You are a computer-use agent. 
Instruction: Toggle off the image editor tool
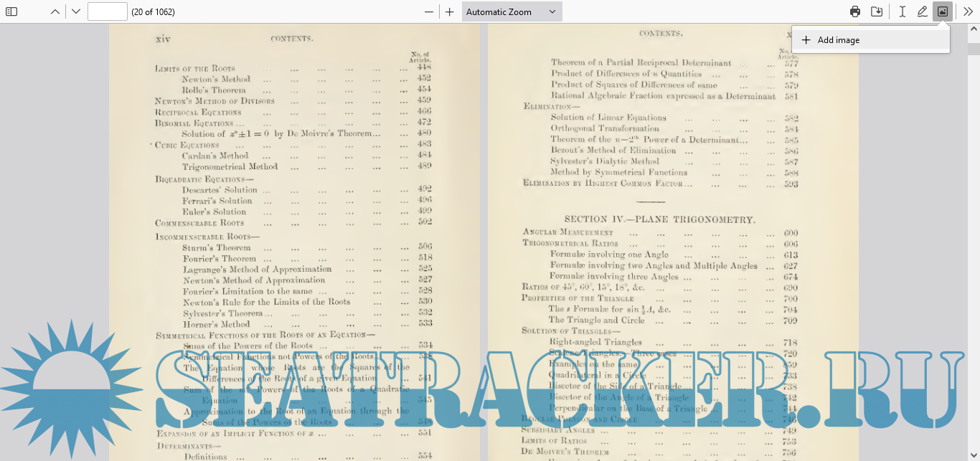943,11
